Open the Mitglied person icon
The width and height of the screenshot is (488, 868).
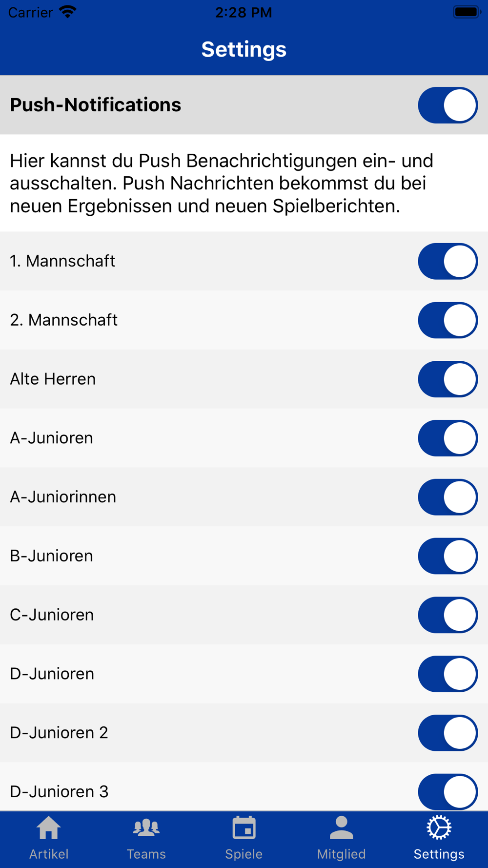pyautogui.click(x=342, y=827)
